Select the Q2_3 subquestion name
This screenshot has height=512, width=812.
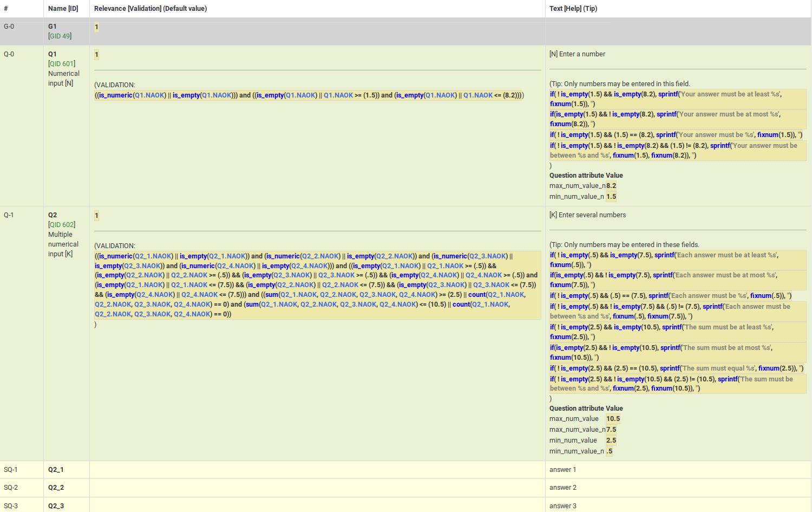(56, 505)
